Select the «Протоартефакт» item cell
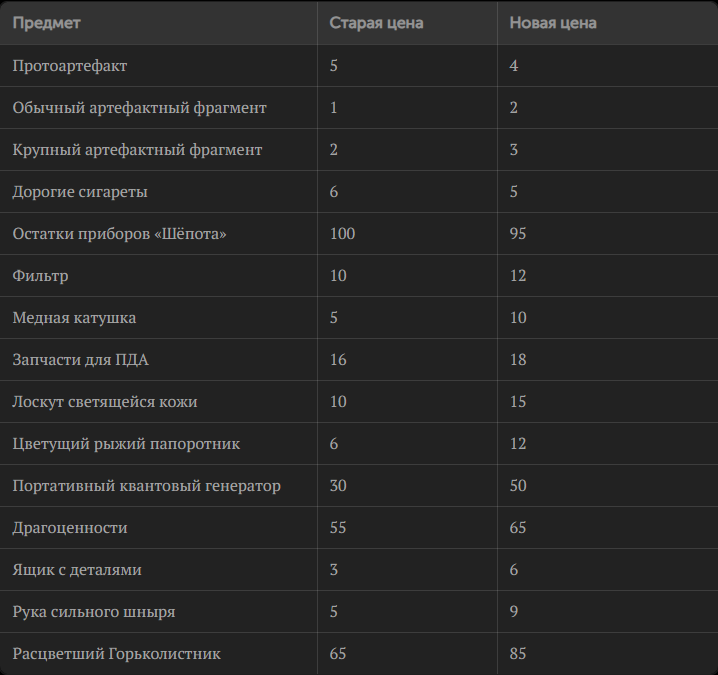718x675 pixels. [x=70, y=66]
